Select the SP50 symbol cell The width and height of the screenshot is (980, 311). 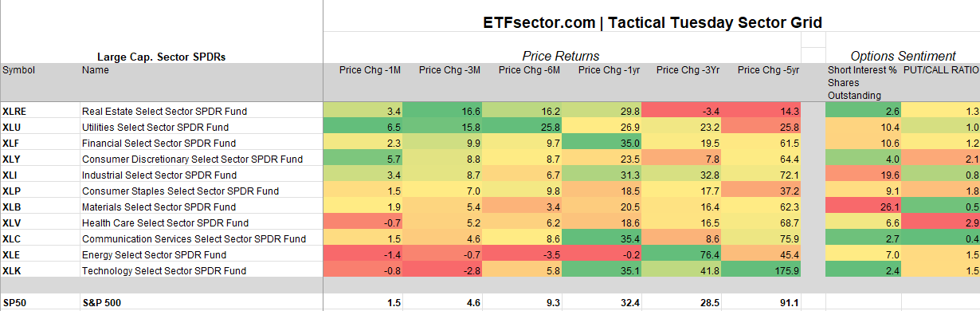40,302
